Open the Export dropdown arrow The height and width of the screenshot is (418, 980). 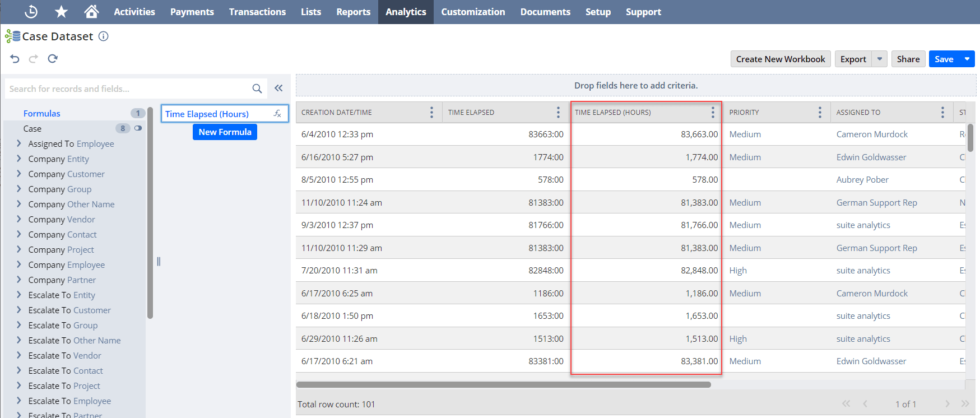pyautogui.click(x=880, y=59)
